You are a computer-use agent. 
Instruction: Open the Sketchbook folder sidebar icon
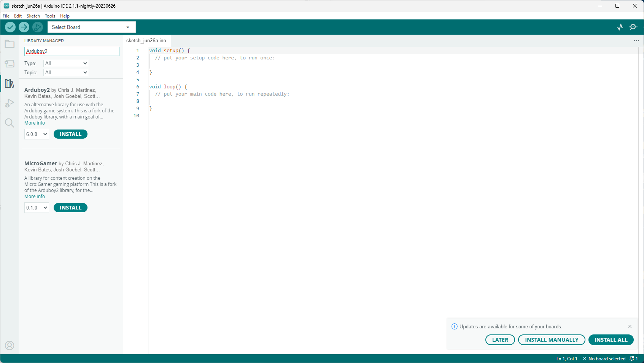(10, 44)
